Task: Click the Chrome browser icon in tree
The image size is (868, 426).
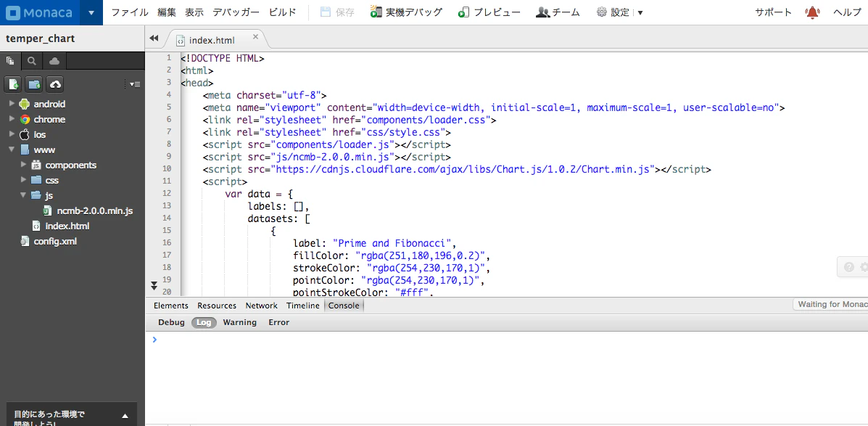Action: pyautogui.click(x=25, y=119)
